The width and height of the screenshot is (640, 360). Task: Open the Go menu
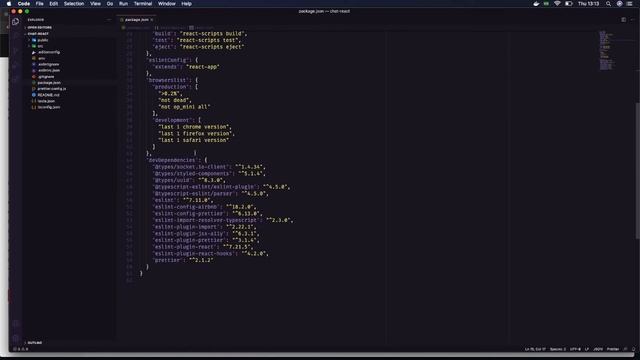tap(110, 4)
